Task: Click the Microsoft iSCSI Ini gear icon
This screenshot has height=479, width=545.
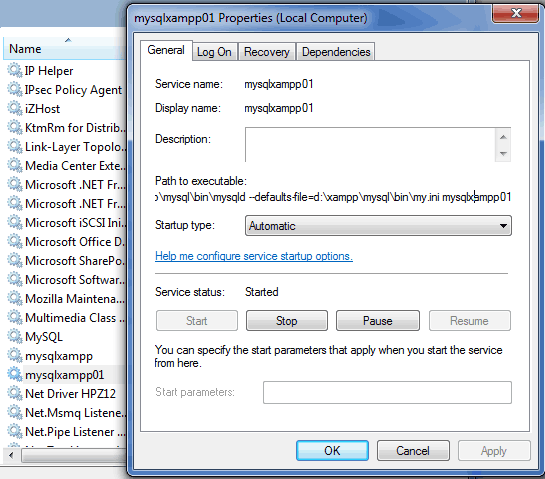Action: click(15, 222)
